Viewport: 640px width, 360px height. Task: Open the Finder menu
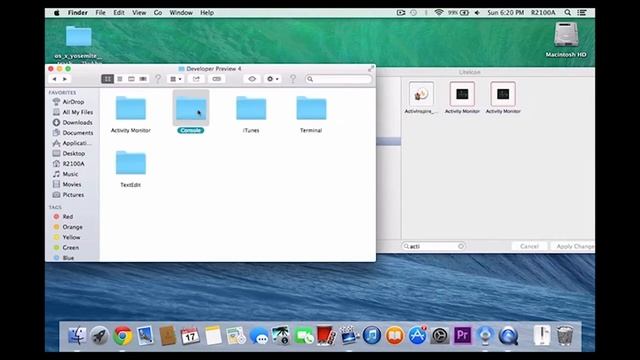point(78,13)
